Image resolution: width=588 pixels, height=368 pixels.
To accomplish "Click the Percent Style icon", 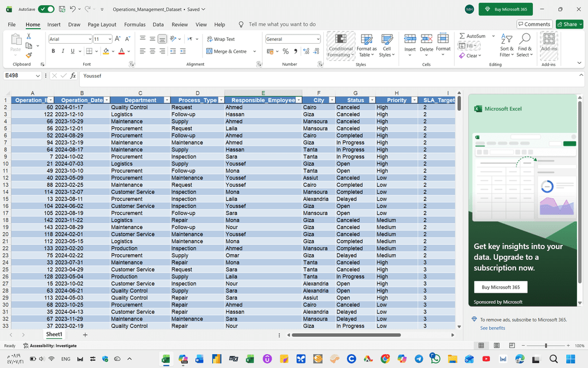I will 285,51.
